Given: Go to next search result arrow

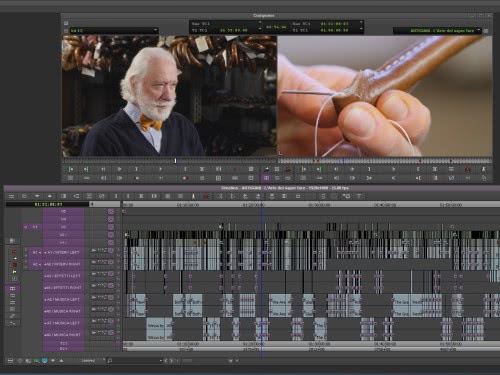Looking at the screenshot, I should click(x=171, y=361).
